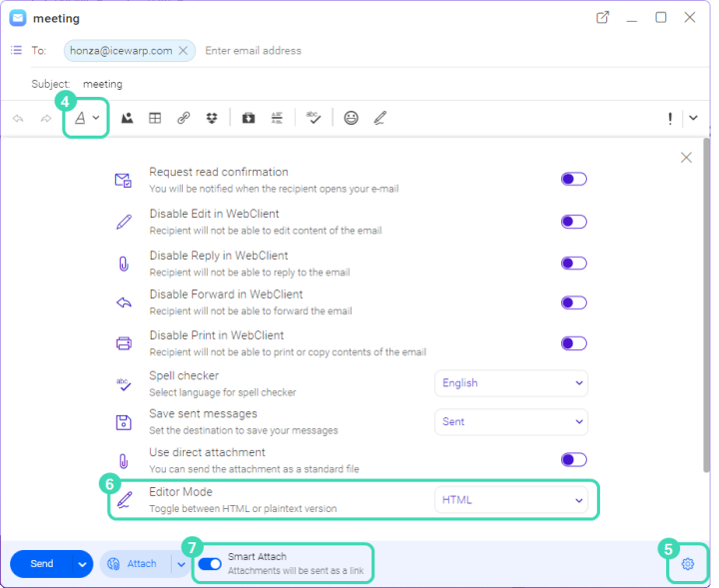Expand the Send button options arrow
719x588 pixels.
point(83,564)
